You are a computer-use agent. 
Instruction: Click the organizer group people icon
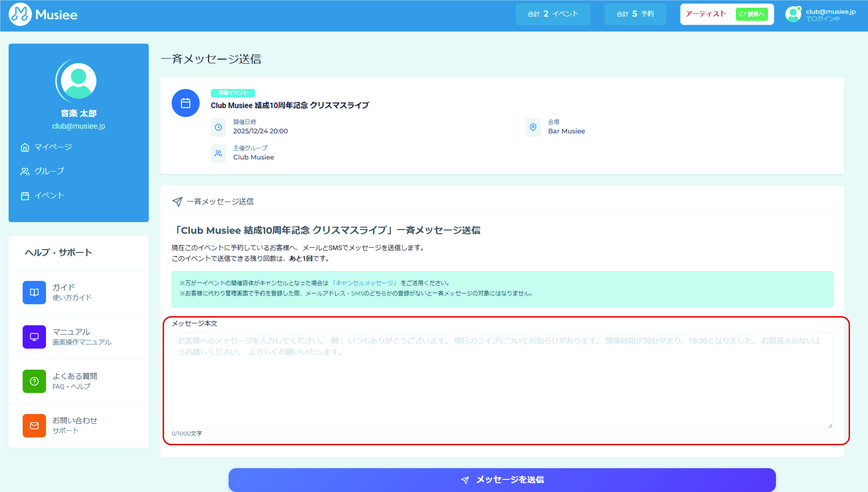click(218, 153)
